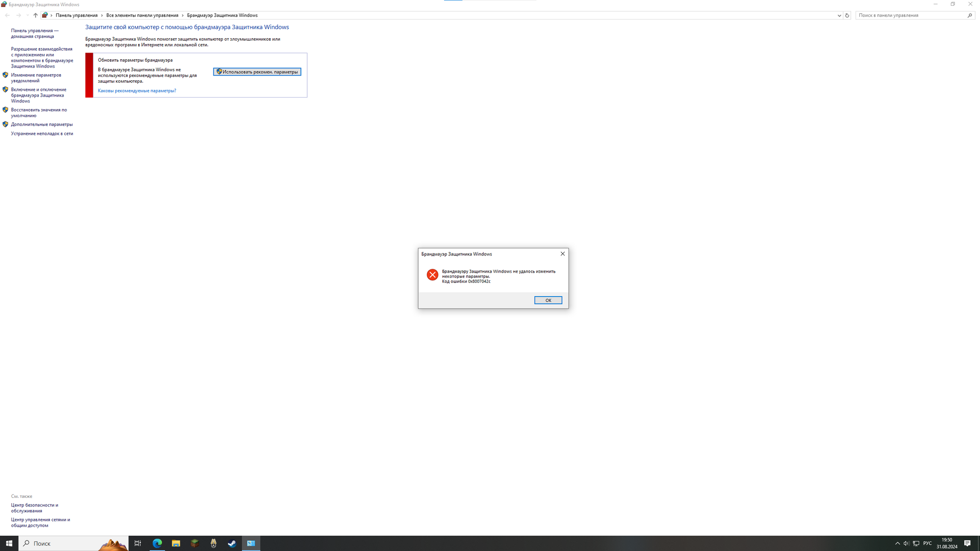Click the Forward navigation arrow

(x=18, y=15)
